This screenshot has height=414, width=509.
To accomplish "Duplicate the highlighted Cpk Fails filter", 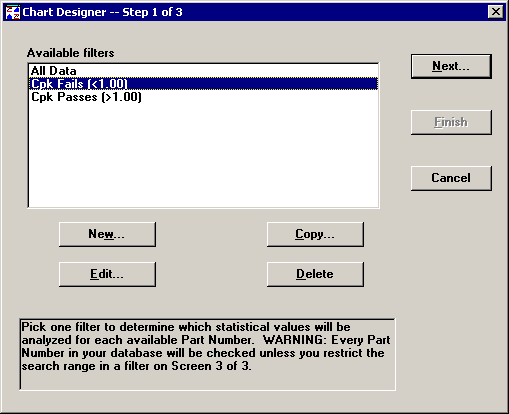I will point(315,234).
